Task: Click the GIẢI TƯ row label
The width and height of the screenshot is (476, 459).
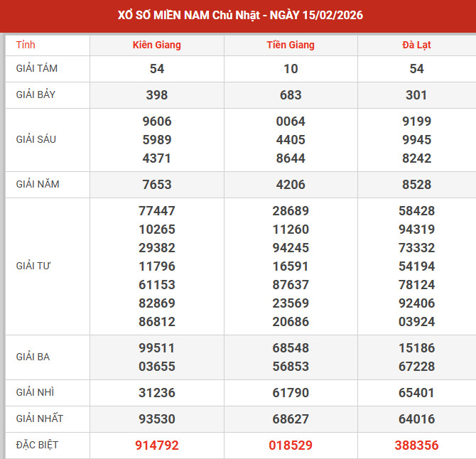Action: (34, 266)
